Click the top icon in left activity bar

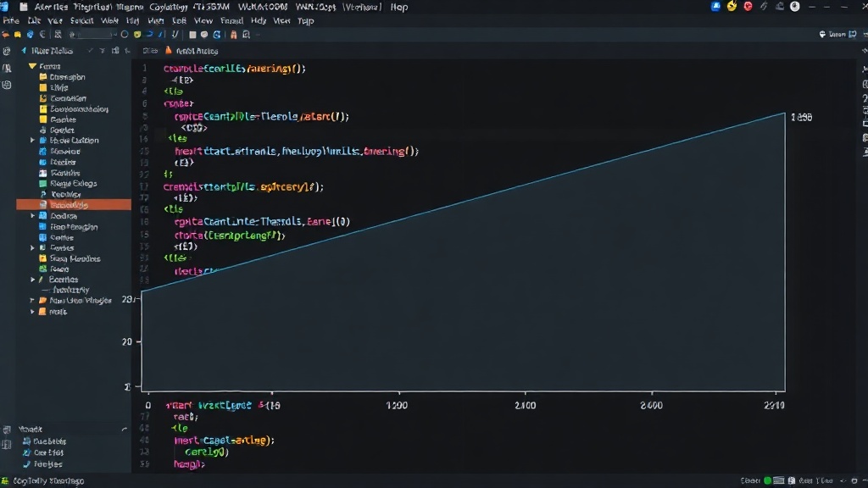(7, 51)
